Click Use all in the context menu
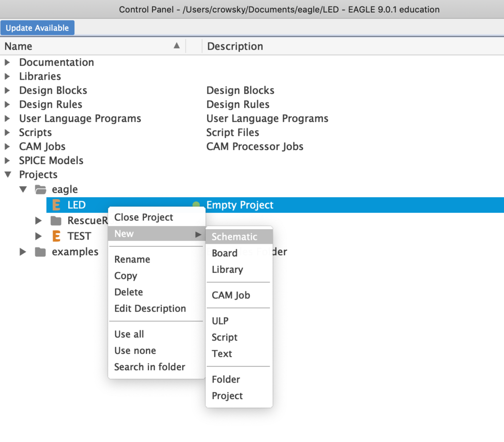The width and height of the screenshot is (504, 442). 157,334
